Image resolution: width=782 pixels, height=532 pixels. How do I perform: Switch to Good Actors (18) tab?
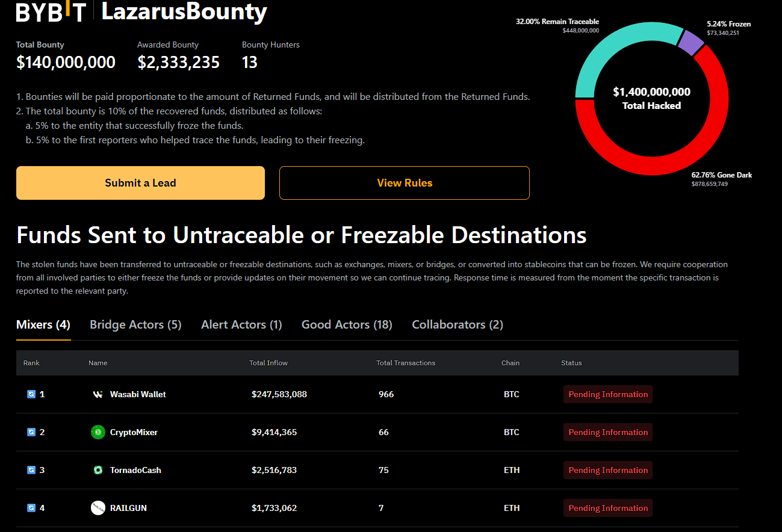[347, 324]
